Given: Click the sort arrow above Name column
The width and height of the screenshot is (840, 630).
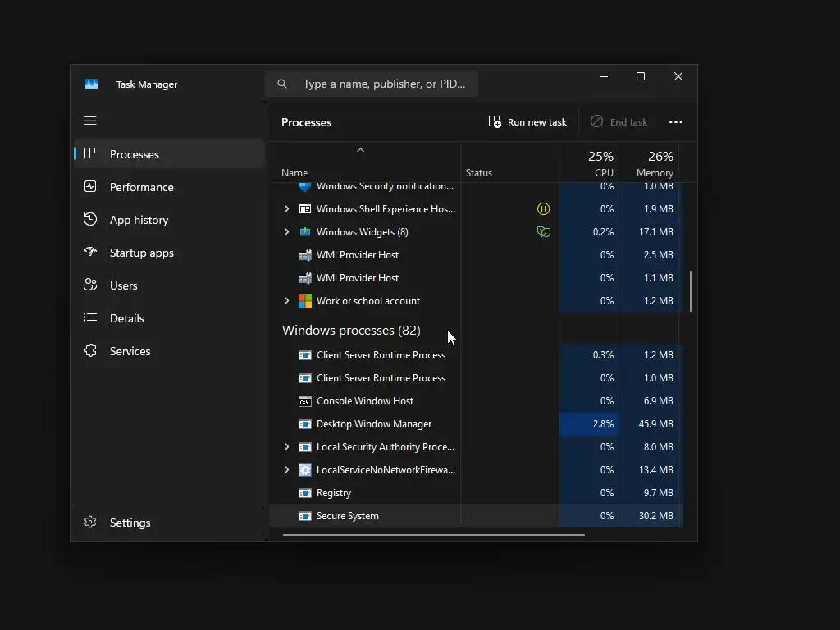Looking at the screenshot, I should click(x=361, y=151).
